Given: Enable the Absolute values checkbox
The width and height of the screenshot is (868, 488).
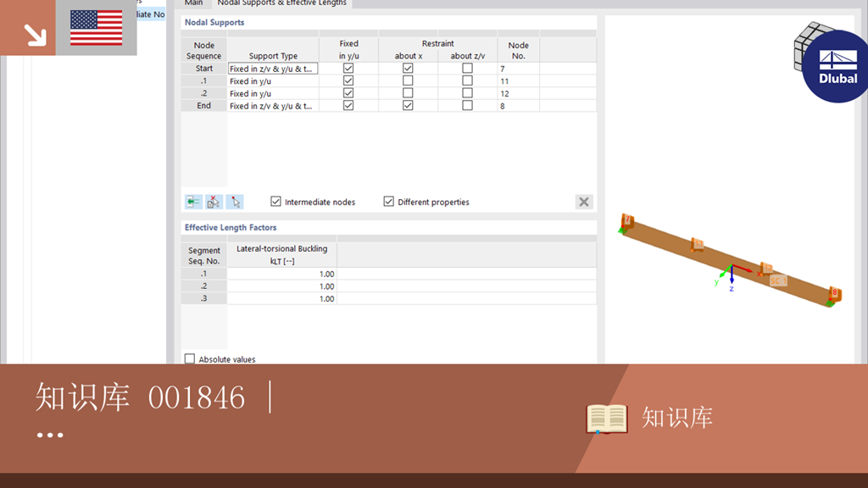Looking at the screenshot, I should click(190, 358).
